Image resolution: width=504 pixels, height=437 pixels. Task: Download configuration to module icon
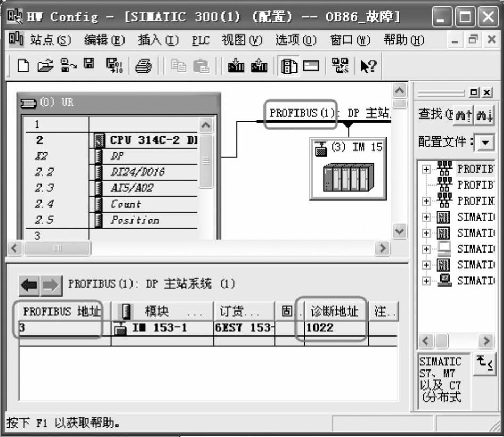coord(236,66)
